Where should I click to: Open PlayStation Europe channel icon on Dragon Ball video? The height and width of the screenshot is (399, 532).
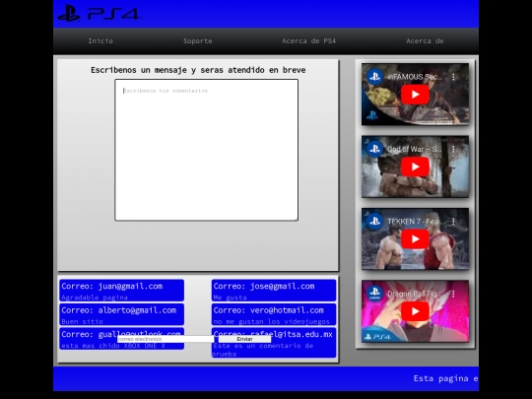coord(374,294)
